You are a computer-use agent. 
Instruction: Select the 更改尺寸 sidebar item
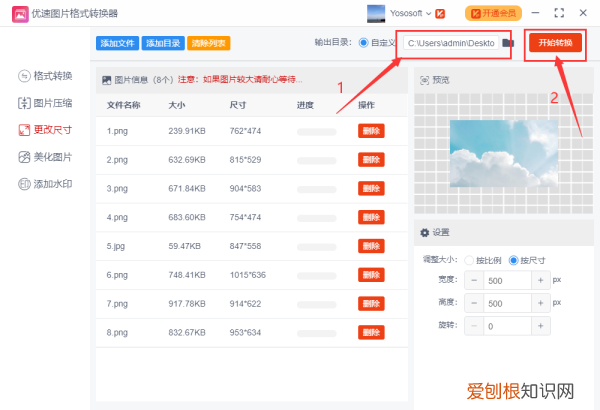[45, 130]
